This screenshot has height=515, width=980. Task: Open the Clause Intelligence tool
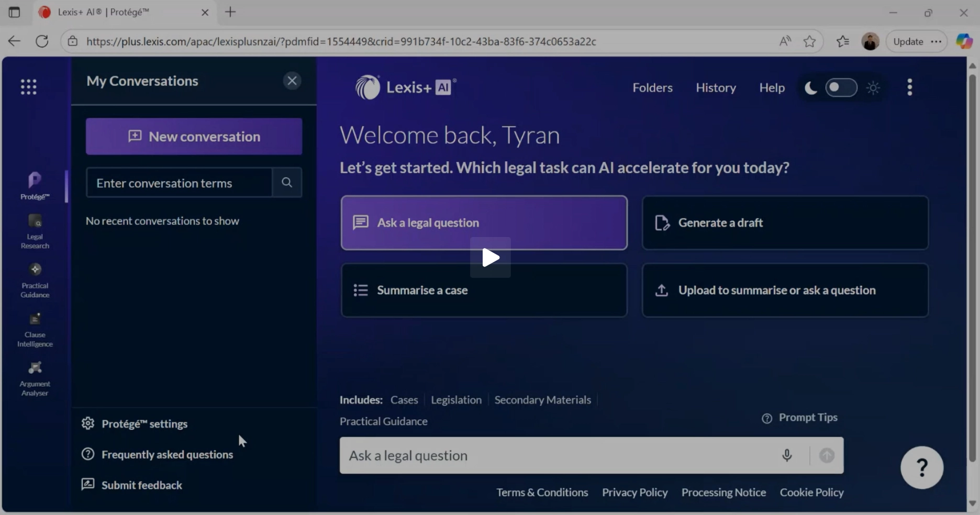[35, 329]
